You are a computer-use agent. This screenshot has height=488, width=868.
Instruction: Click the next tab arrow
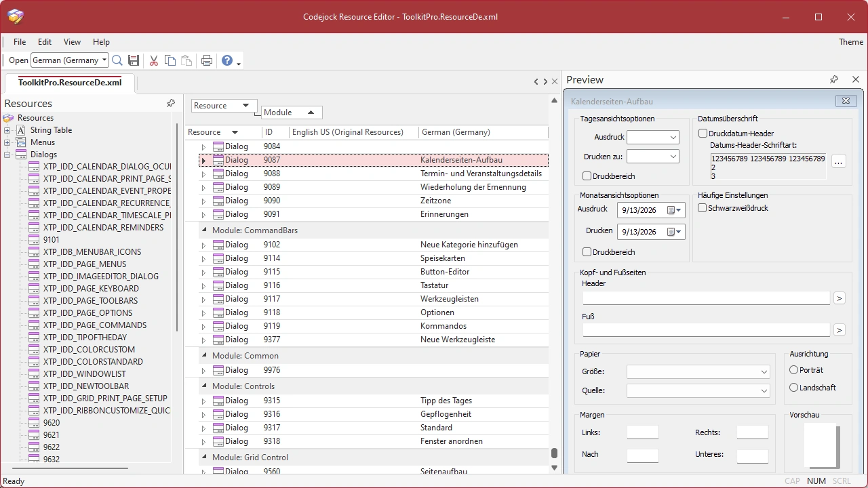pyautogui.click(x=545, y=81)
